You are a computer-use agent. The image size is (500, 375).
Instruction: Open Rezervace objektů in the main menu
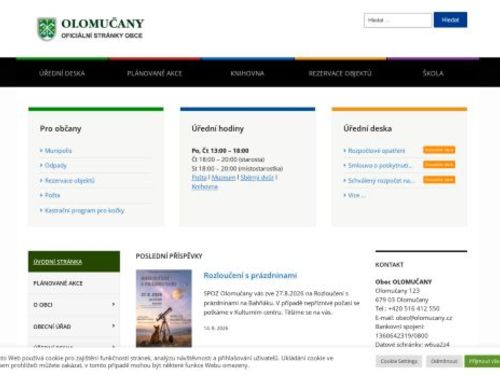point(340,73)
